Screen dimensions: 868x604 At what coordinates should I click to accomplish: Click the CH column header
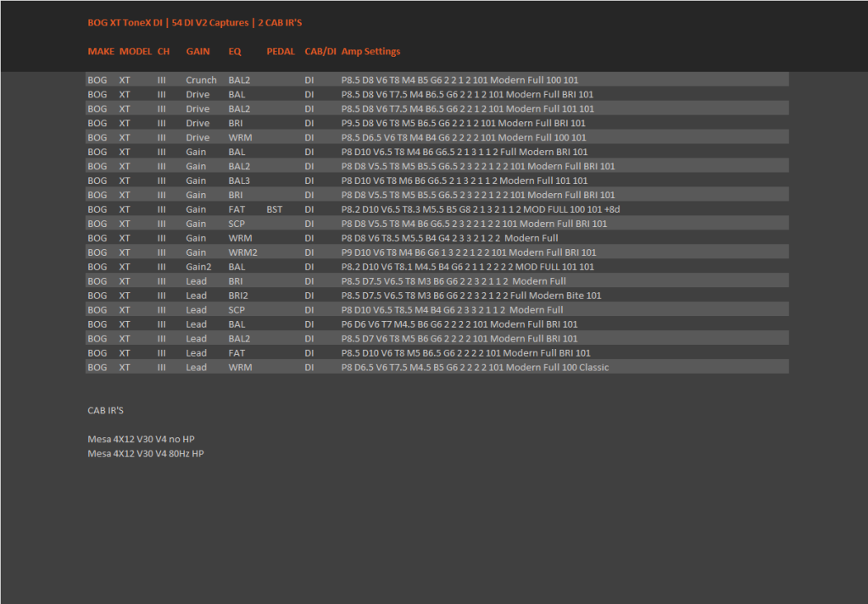pos(164,52)
